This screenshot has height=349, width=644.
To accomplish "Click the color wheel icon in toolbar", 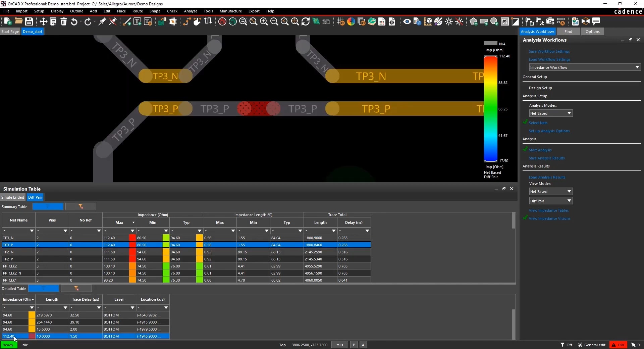I will point(351,22).
